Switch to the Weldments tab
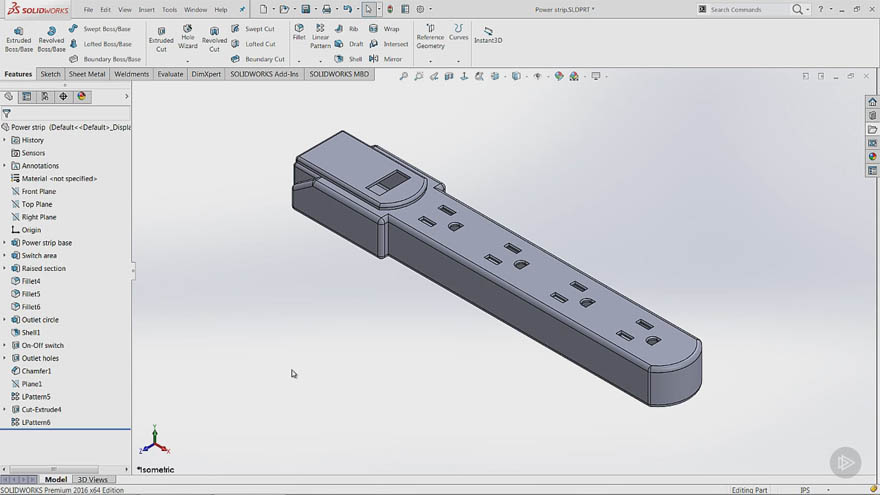 [131, 74]
